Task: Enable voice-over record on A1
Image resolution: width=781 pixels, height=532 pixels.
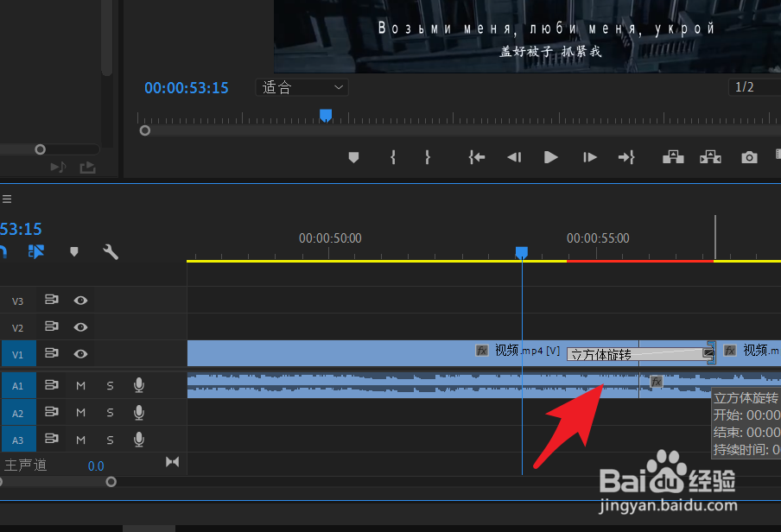Action: tap(139, 385)
